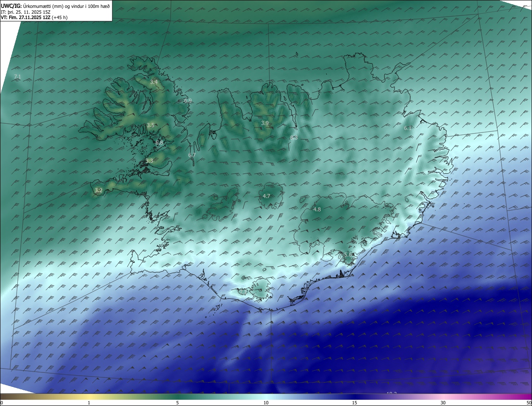Click the colour scale label '1'
Screen dimensions: 532x406
(89, 403)
